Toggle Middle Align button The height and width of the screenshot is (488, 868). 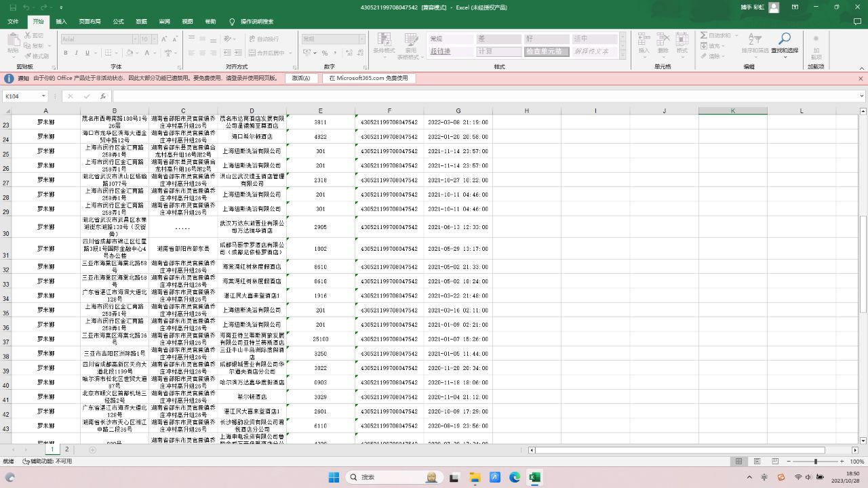point(203,39)
